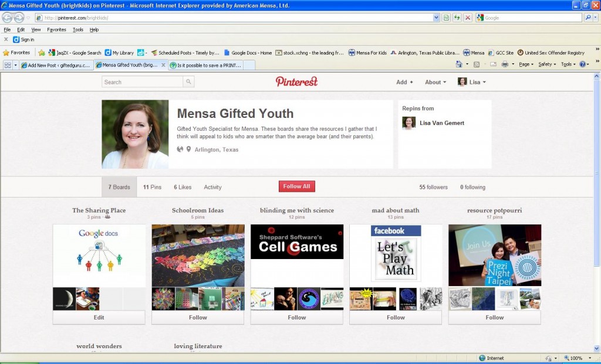
Task: Open the File menu
Action: pyautogui.click(x=7, y=29)
